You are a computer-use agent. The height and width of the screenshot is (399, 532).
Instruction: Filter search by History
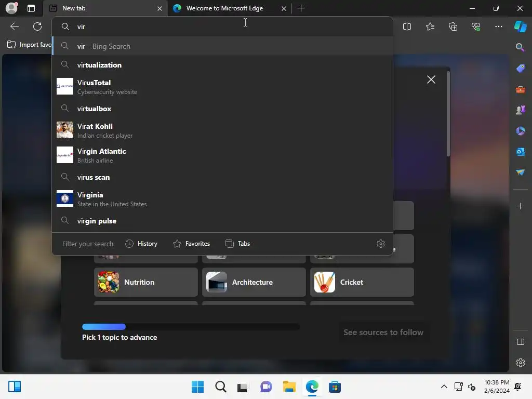(x=141, y=244)
